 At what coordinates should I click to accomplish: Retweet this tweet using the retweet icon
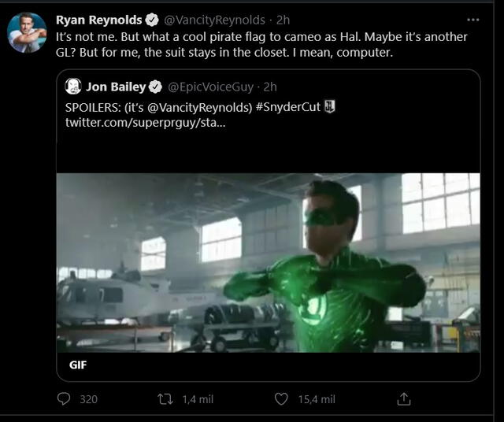pyautogui.click(x=167, y=399)
